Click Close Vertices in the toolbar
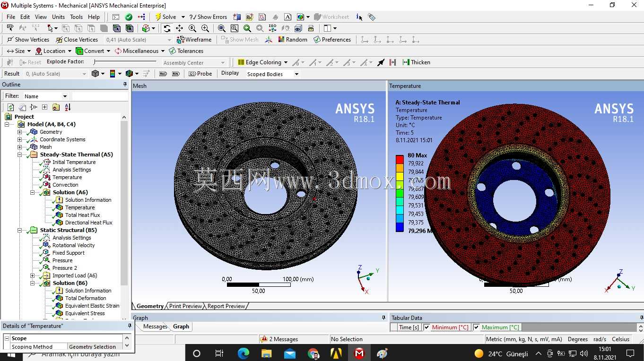644x361 pixels. (x=77, y=40)
